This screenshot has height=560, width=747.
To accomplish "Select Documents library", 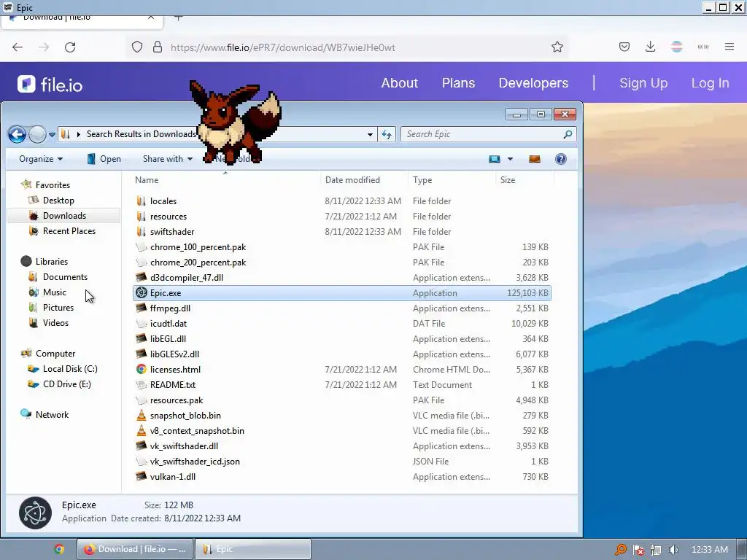I will pos(65,277).
